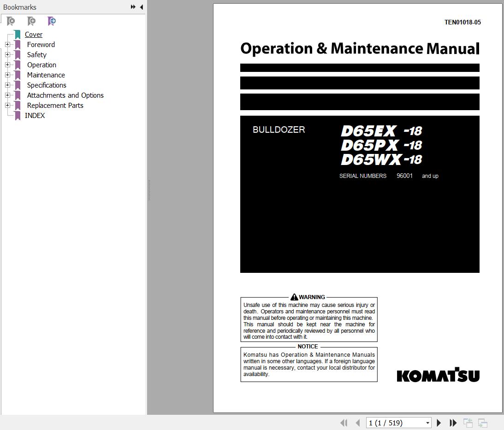The image size is (504, 430).
Task: Go to the next page
Action: click(x=439, y=423)
